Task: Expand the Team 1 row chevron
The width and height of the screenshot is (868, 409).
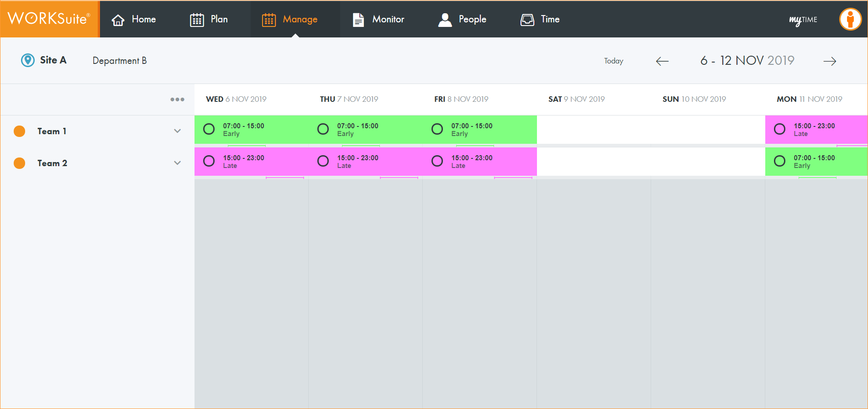Action: 177,131
